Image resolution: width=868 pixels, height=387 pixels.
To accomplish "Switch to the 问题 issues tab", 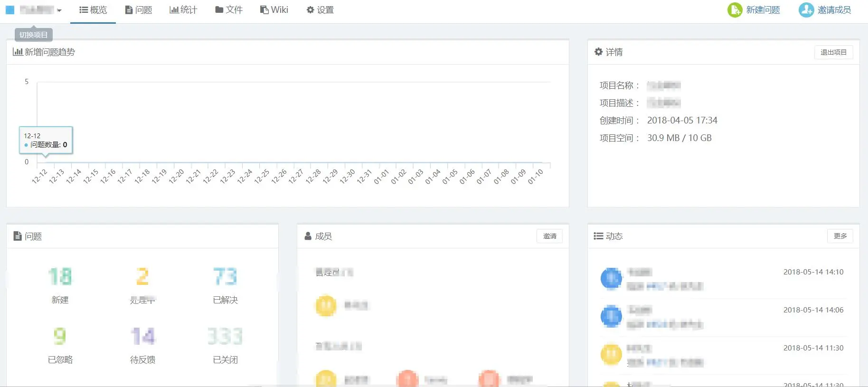I will (139, 10).
